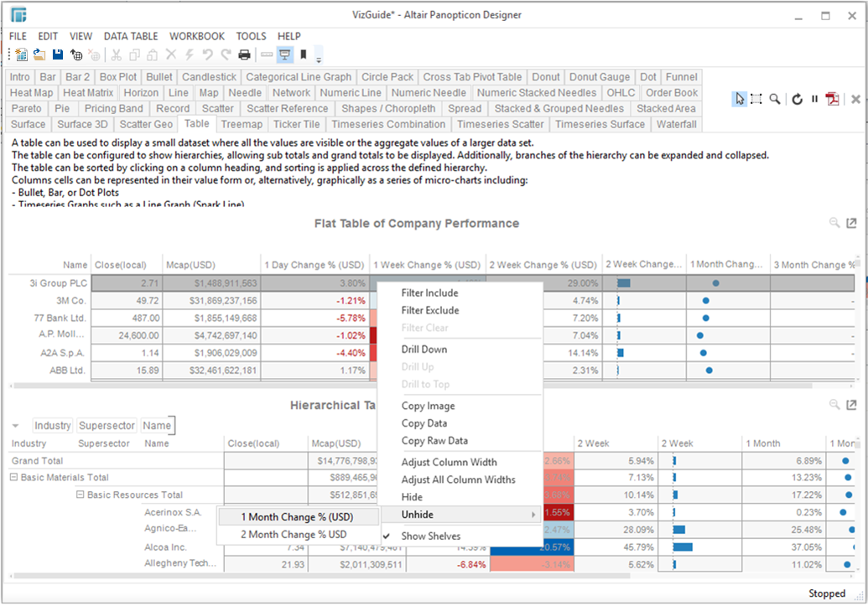The width and height of the screenshot is (868, 606).
Task: Open workbook with the folder icon
Action: click(39, 55)
